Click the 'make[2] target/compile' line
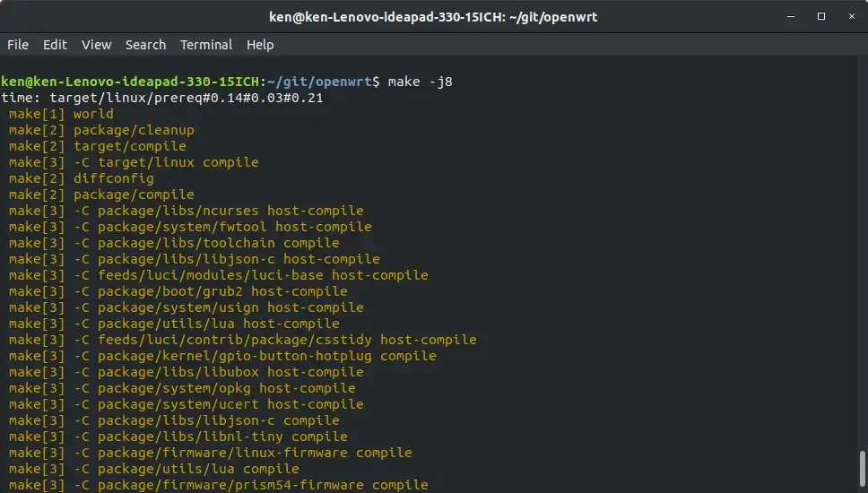This screenshot has width=868, height=493. tap(98, 146)
